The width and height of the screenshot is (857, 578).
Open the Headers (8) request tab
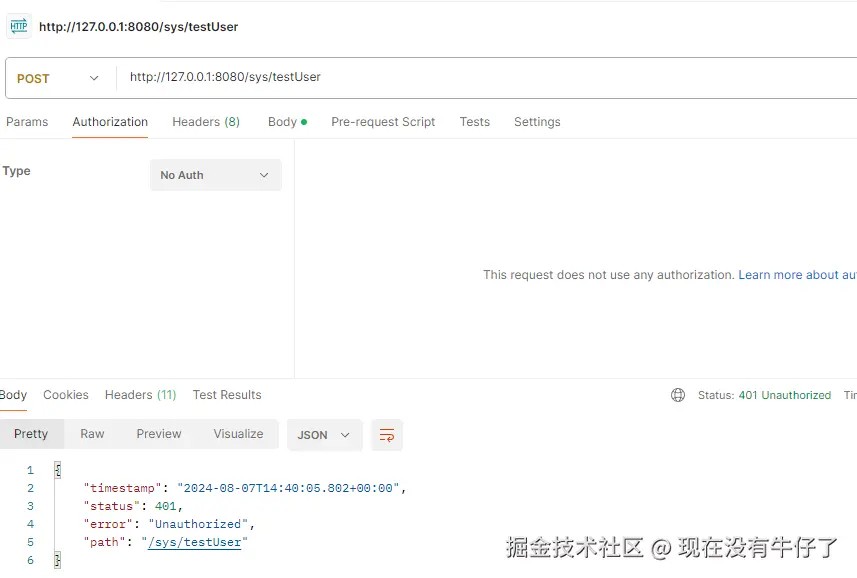[206, 122]
